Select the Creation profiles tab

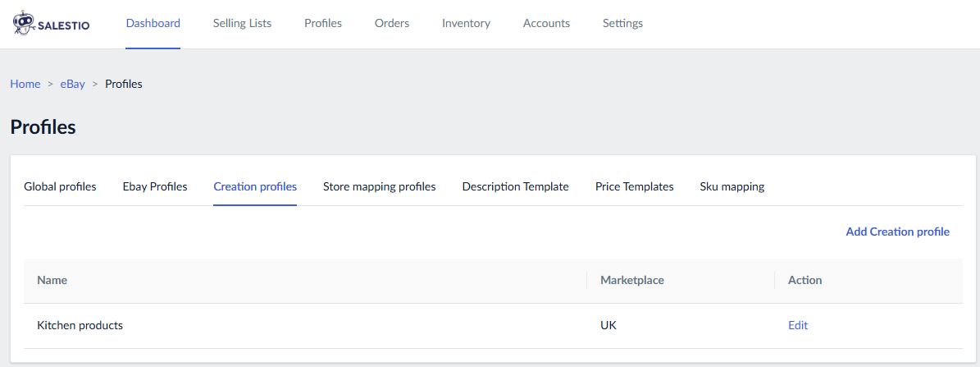[255, 186]
